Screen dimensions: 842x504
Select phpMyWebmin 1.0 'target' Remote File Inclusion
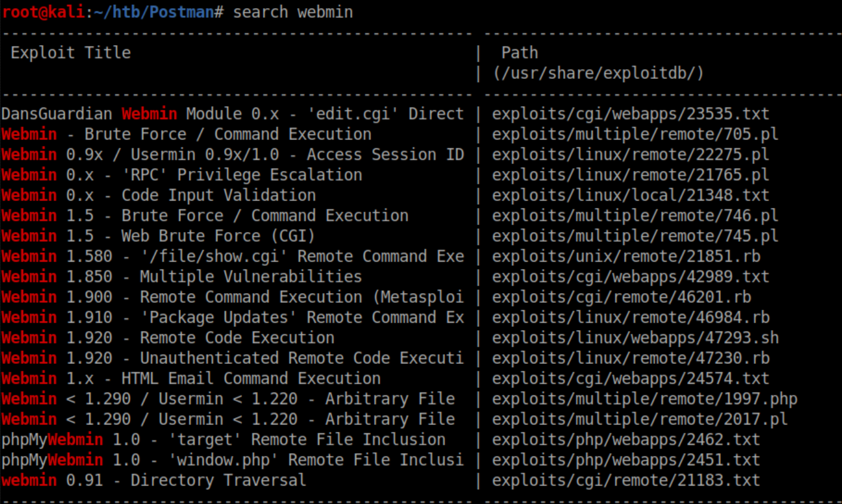[223, 440]
